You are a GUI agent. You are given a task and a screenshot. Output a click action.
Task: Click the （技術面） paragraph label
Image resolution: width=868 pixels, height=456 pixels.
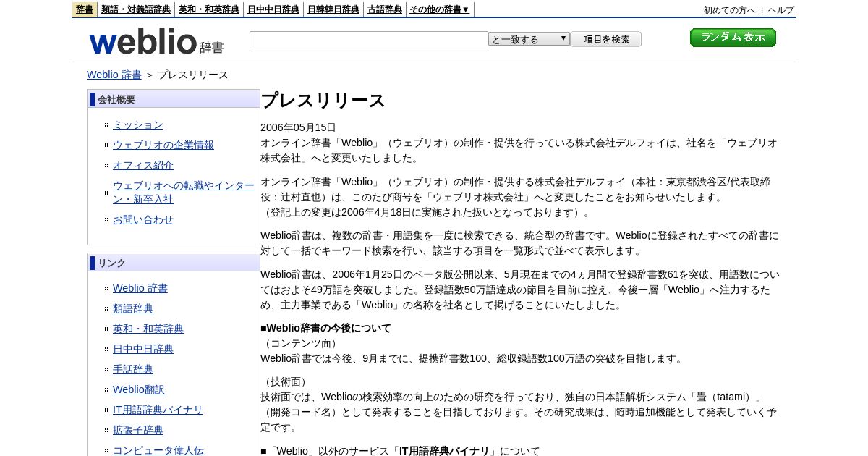point(286,381)
